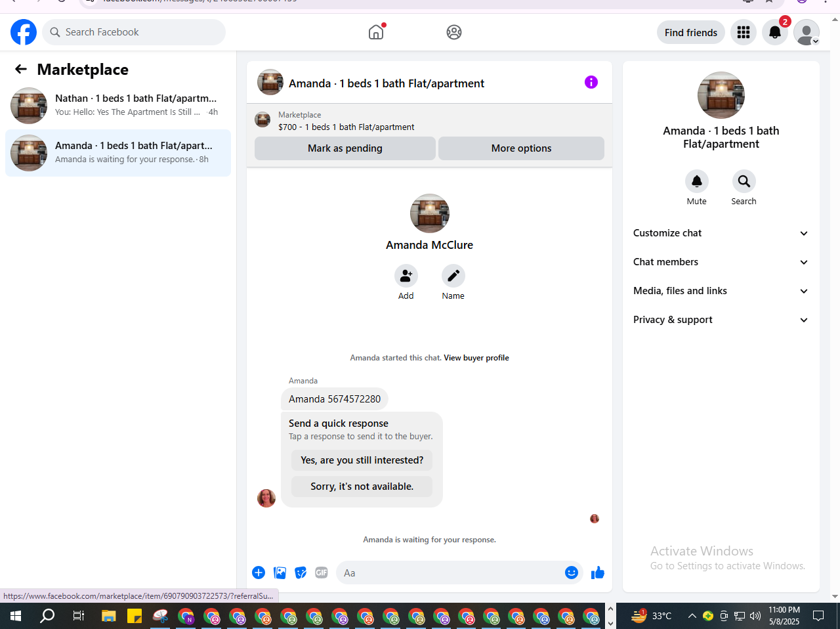Click Mark as pending button
The width and height of the screenshot is (840, 629).
tap(345, 148)
